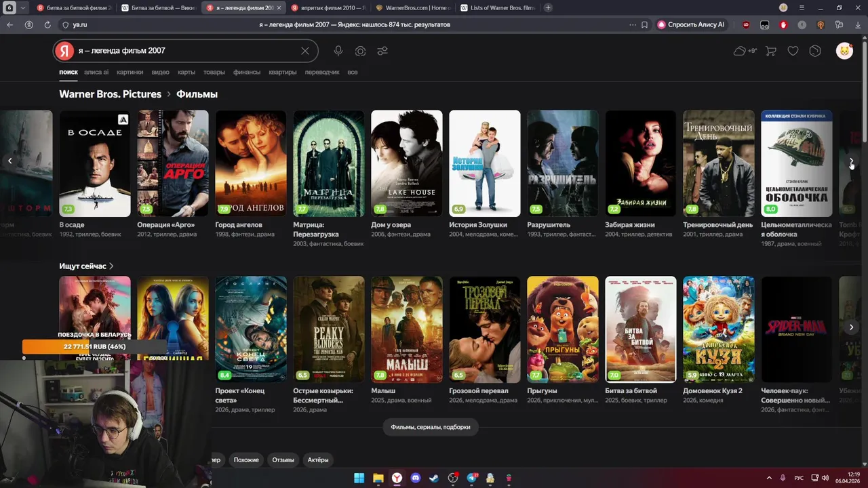Open the Тренировочный день poster
Viewport: 868px width, 488px height.
[719, 163]
